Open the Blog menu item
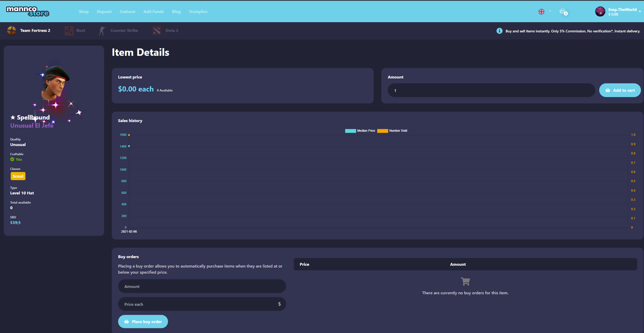Image resolution: width=644 pixels, height=333 pixels. [176, 11]
